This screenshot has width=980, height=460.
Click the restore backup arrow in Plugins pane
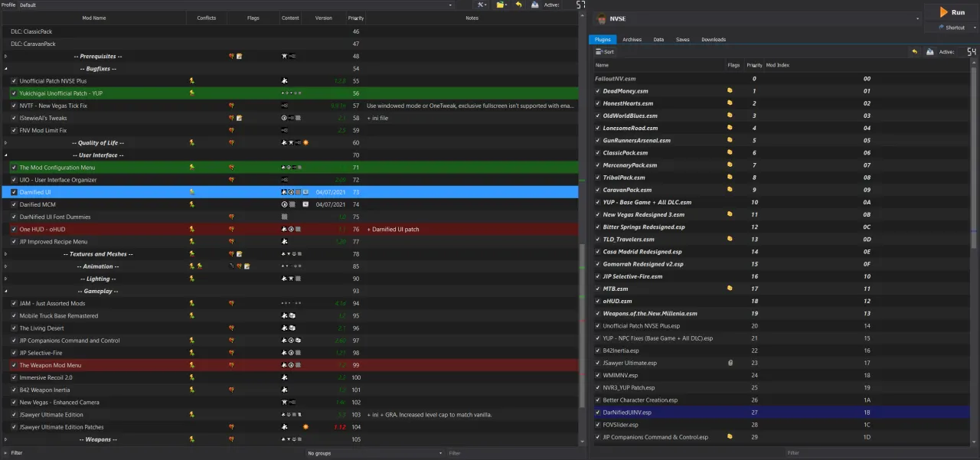pos(914,52)
